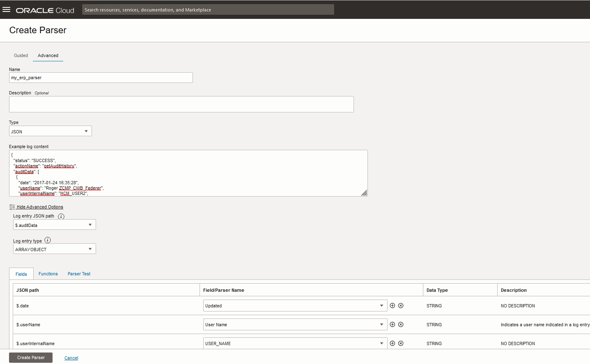
Task: Click info icon beside Log entry type
Action: click(48, 240)
